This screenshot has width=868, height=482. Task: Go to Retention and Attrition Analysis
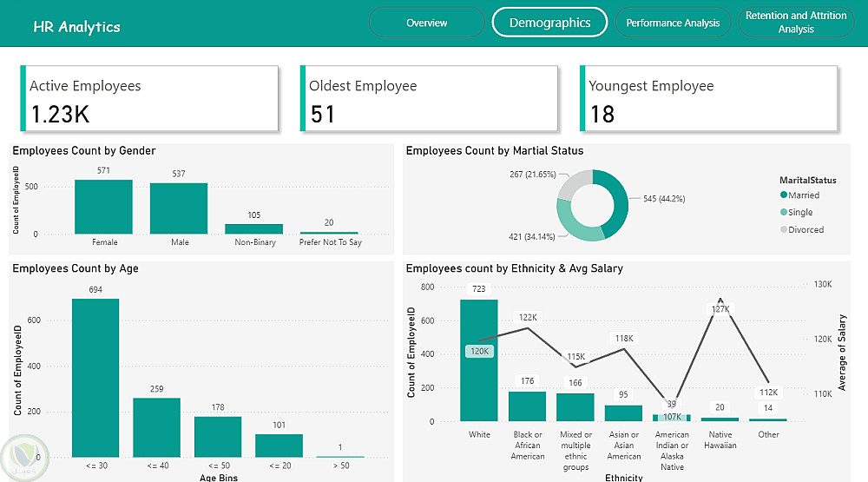[x=796, y=23]
